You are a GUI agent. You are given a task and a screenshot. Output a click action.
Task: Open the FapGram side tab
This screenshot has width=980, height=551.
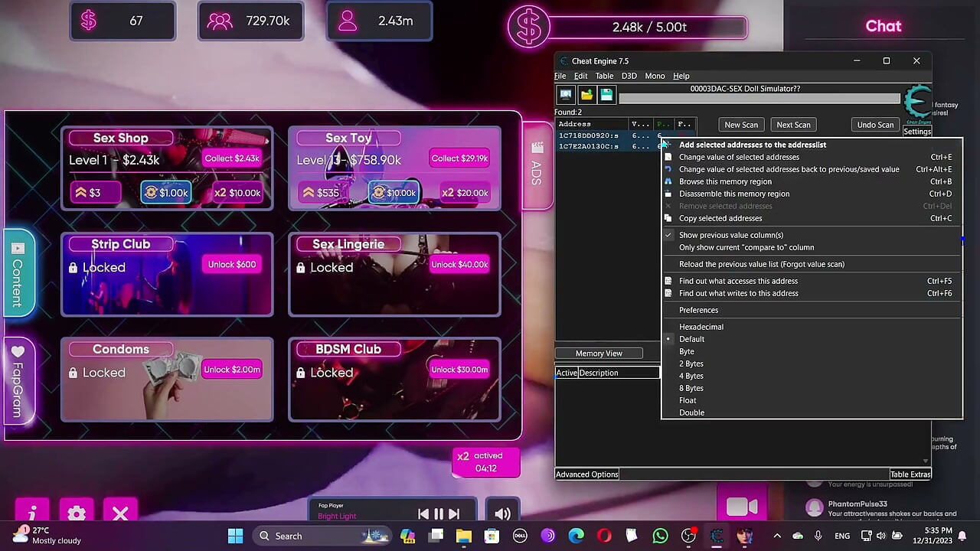[x=18, y=380]
